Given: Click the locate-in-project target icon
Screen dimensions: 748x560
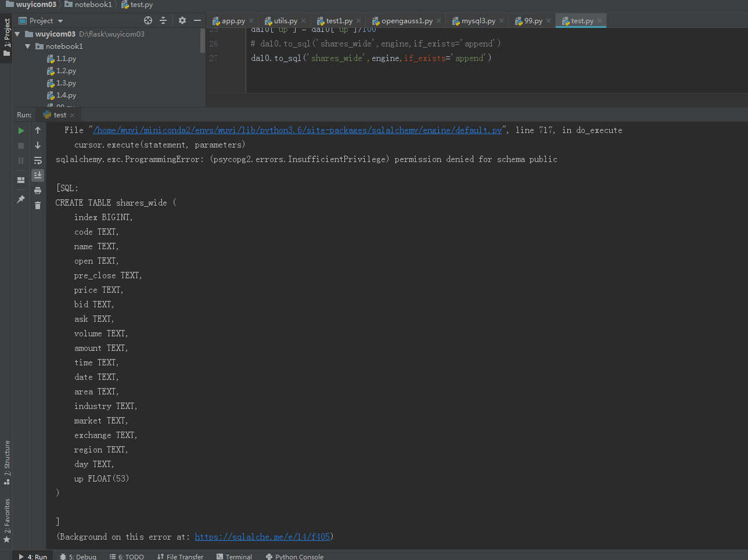Looking at the screenshot, I should (x=148, y=20).
